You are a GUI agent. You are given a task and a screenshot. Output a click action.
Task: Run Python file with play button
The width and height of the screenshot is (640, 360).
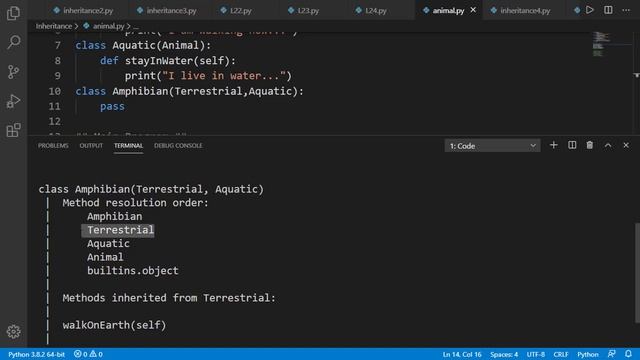pyautogui.click(x=589, y=10)
